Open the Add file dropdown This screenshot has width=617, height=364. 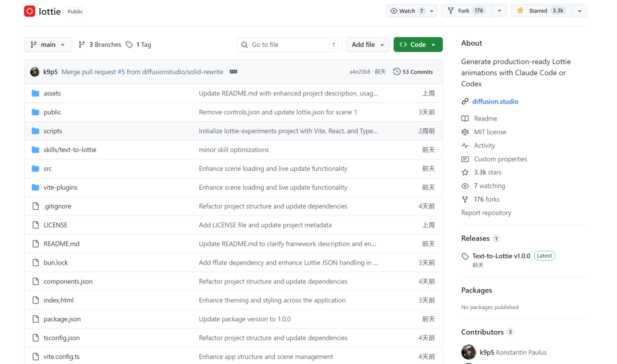point(367,45)
